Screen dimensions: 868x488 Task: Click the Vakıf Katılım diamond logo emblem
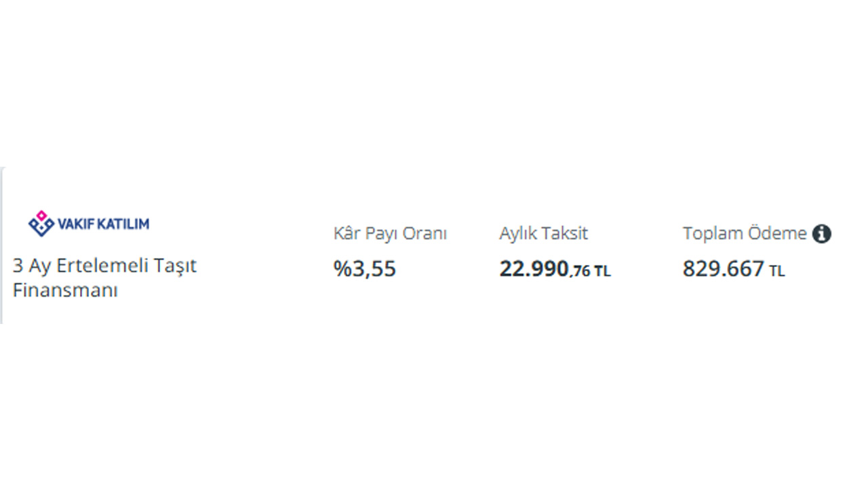(x=41, y=224)
